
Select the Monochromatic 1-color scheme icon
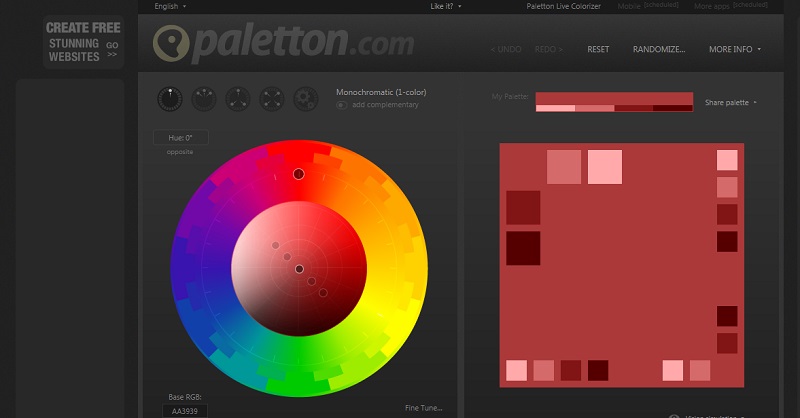coord(170,99)
